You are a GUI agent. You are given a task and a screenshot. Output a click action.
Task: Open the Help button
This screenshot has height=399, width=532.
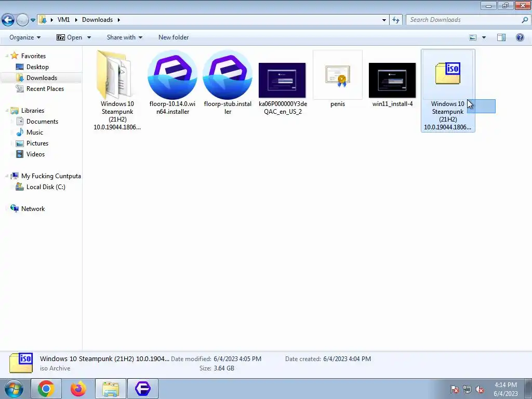click(520, 37)
